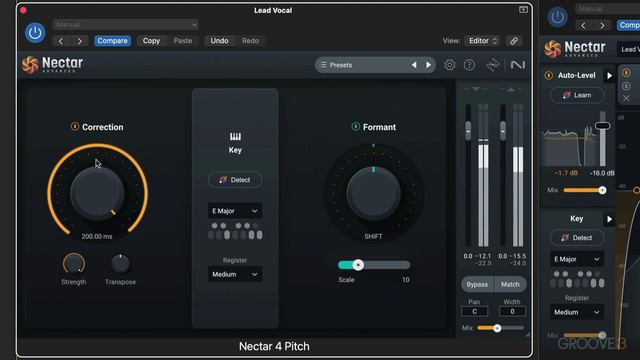Image resolution: width=640 pixels, height=360 pixels.
Task: Toggle the plugin power button in Lead Vocal window
Action: tap(35, 33)
